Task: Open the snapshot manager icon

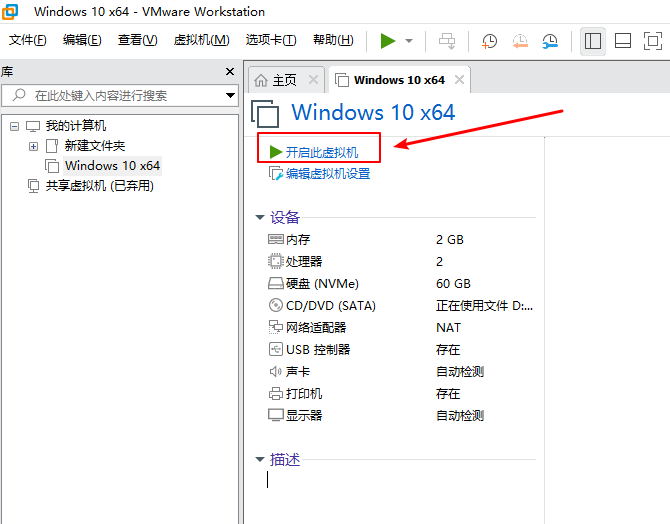Action: tap(550, 41)
